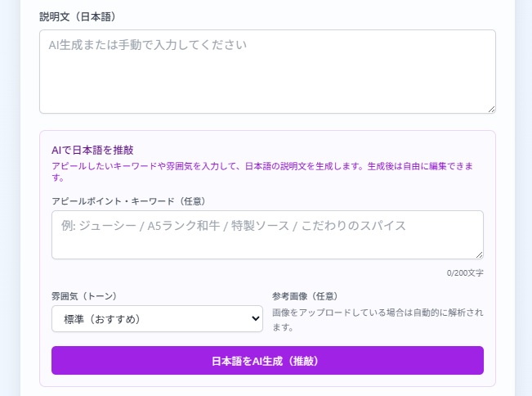Screen dimensions: 532x396
Task: Click the 0/200文字 character counter
Action: pos(465,272)
